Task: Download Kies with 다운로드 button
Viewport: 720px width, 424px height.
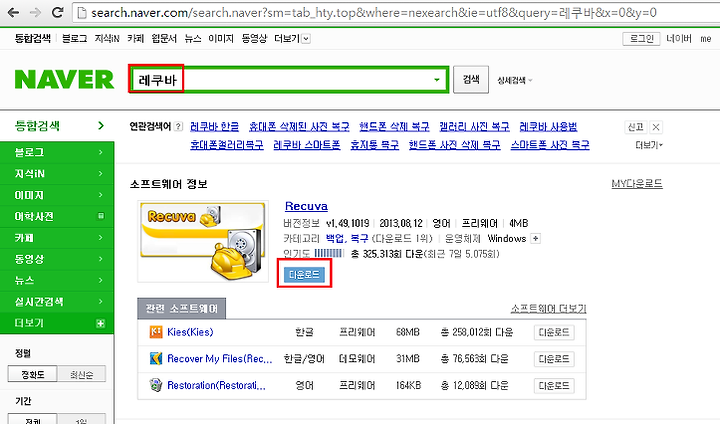Action: point(554,332)
